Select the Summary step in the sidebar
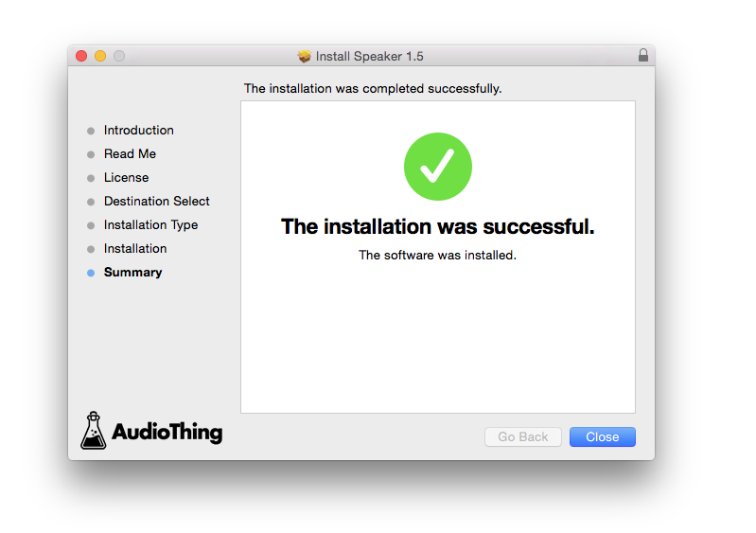Image resolution: width=756 pixels, height=533 pixels. tap(132, 273)
